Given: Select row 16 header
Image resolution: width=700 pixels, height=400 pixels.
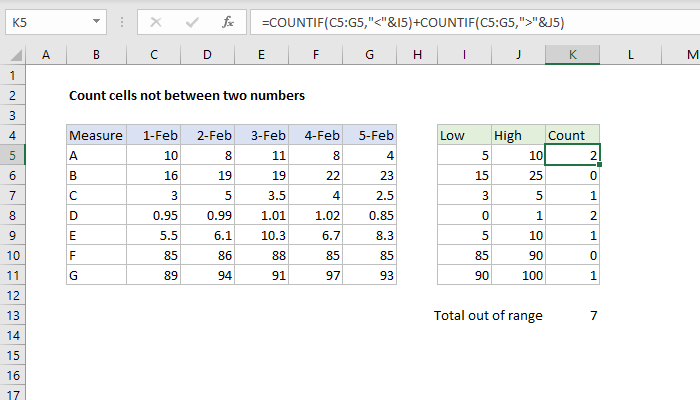Looking at the screenshot, I should [12, 375].
